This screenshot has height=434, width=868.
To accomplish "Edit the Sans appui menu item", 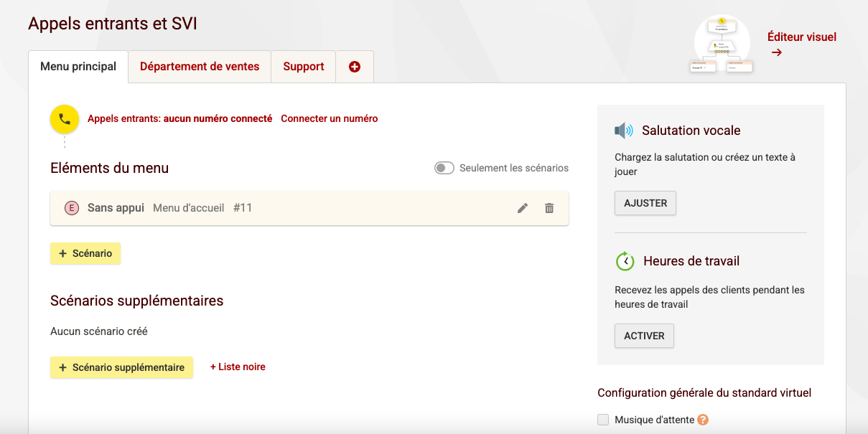I will click(x=523, y=208).
